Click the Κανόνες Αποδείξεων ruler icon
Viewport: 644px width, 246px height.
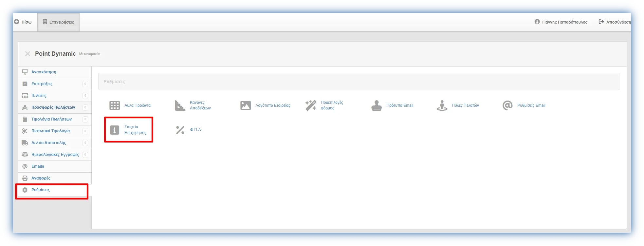tap(180, 105)
